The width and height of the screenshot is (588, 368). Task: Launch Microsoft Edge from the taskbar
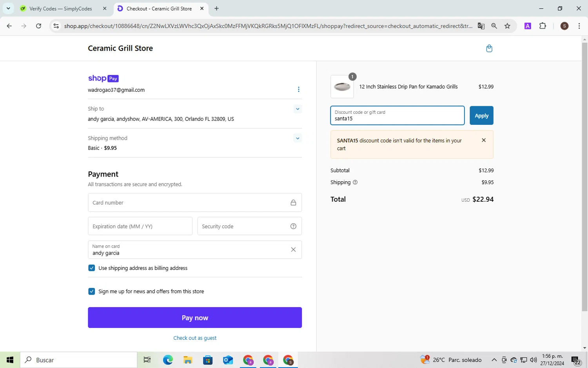tap(168, 360)
